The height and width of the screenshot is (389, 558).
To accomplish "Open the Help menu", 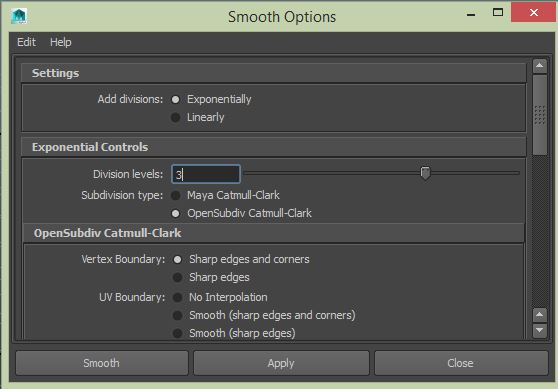I will click(x=60, y=42).
